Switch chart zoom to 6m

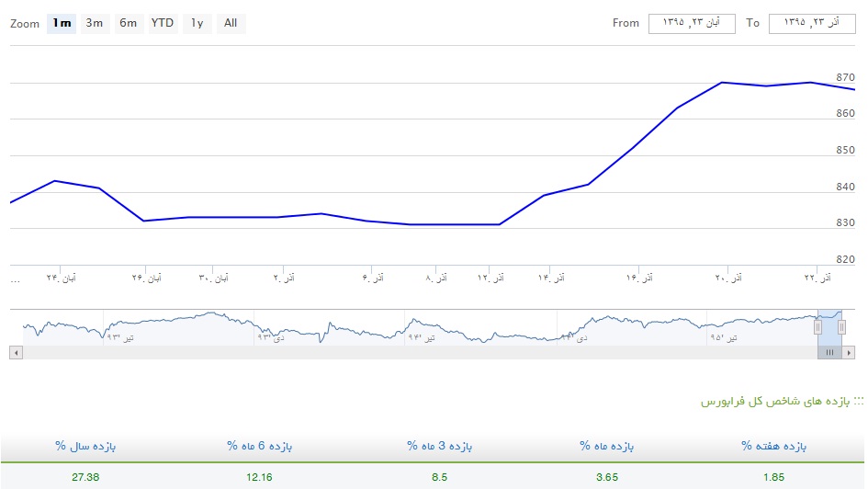(x=129, y=23)
